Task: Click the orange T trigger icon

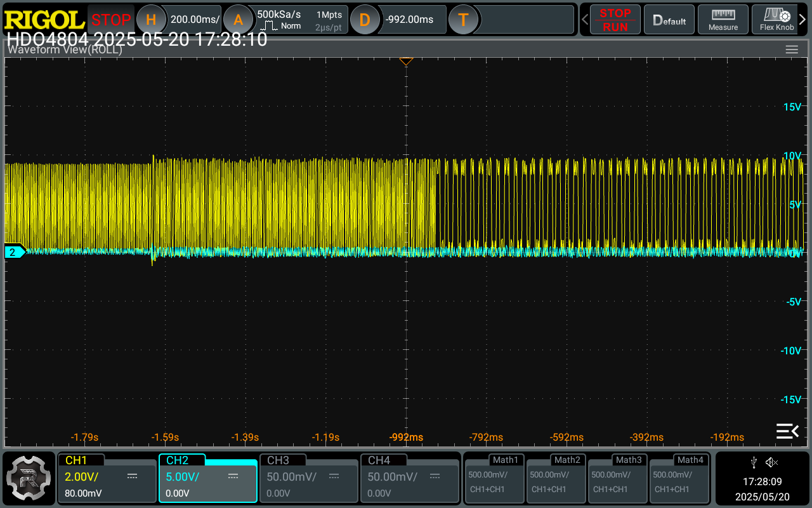Action: tap(463, 20)
